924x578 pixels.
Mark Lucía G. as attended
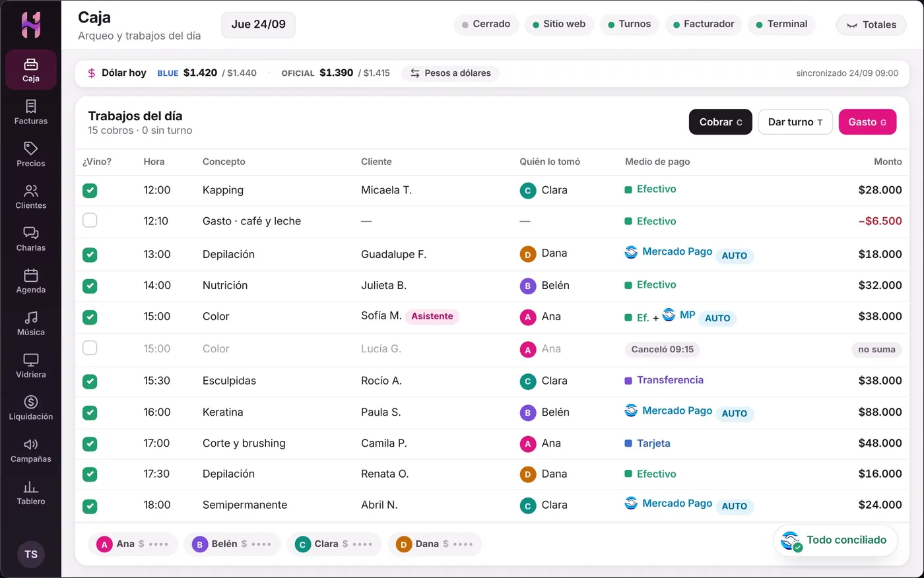tap(90, 348)
